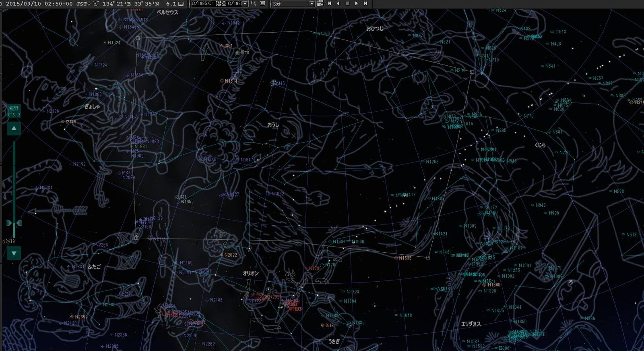Play time animation forward

(356, 3)
